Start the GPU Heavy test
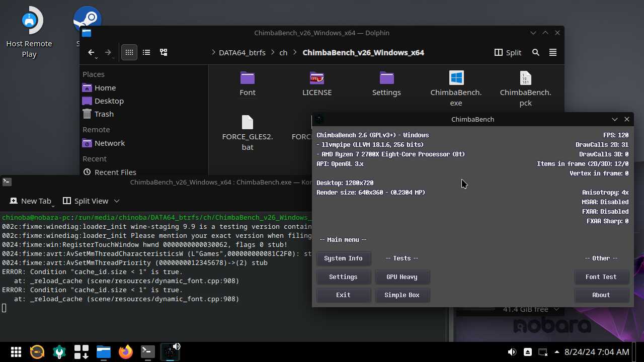The image size is (644, 362). [x=402, y=277]
